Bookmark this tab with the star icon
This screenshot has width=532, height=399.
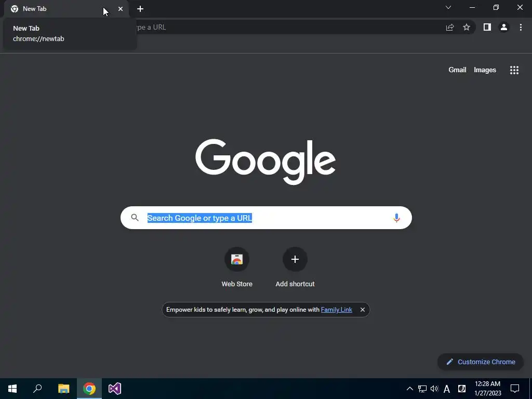467,27
